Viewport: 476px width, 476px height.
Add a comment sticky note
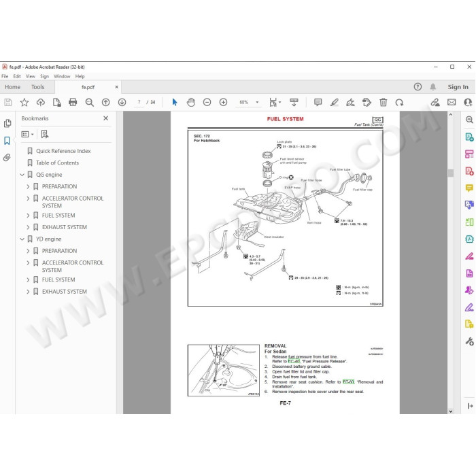click(318, 102)
